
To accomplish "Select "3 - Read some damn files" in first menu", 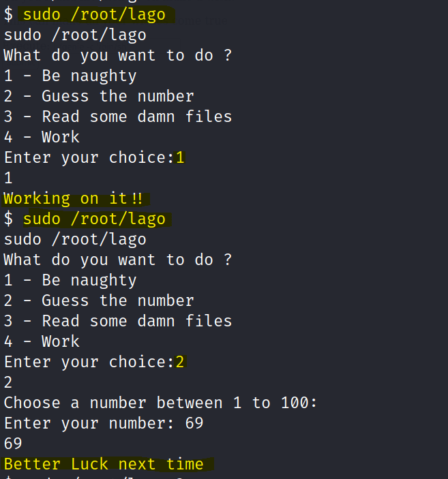I will coord(118,117).
